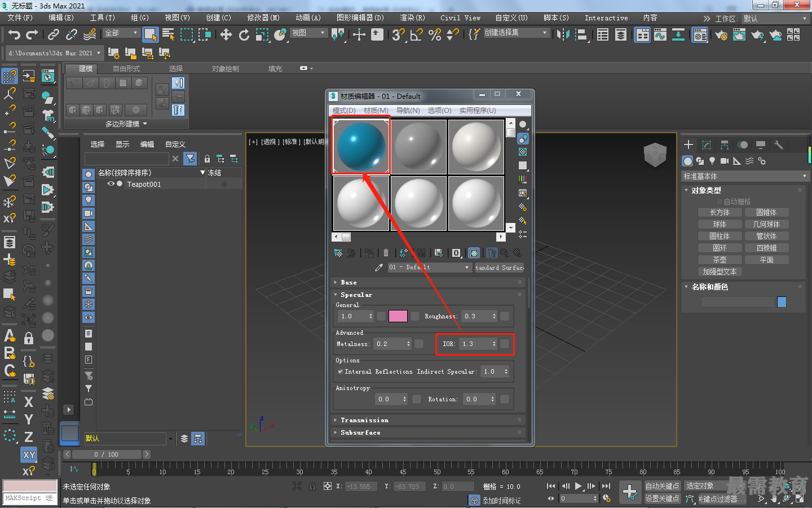
Task: Select the blue sphere material slot
Action: coord(361,146)
